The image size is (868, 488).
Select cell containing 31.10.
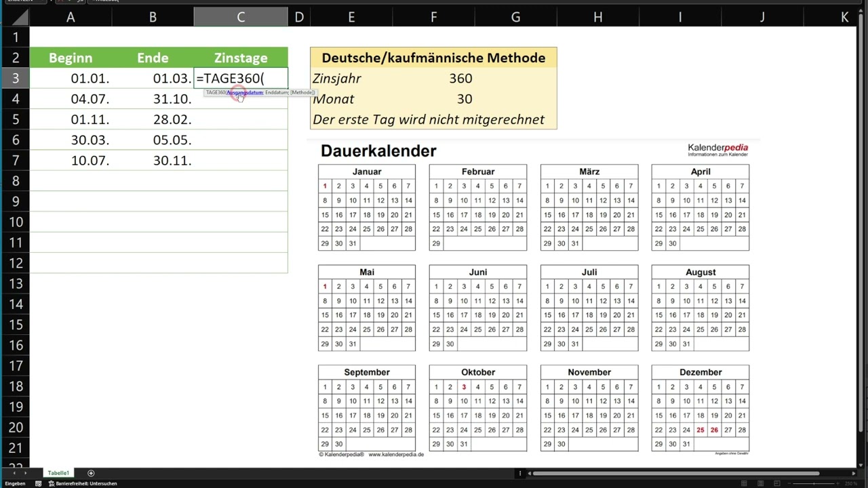click(x=153, y=99)
